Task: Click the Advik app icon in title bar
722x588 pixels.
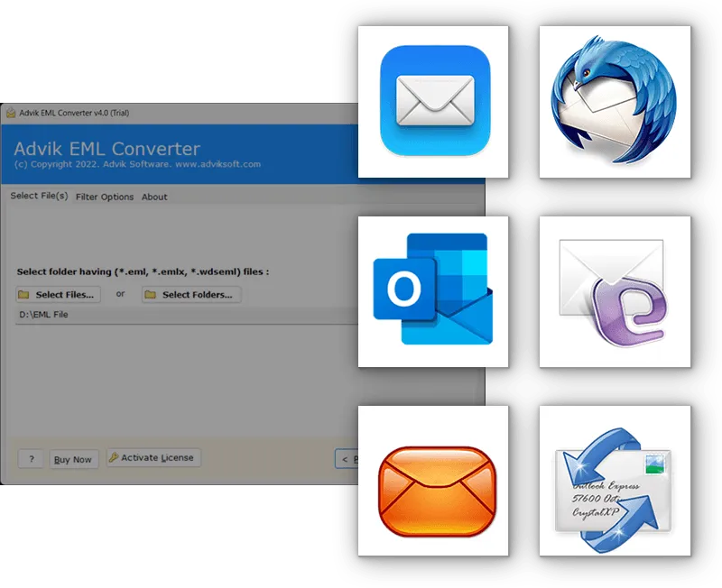Action: coord(11,113)
